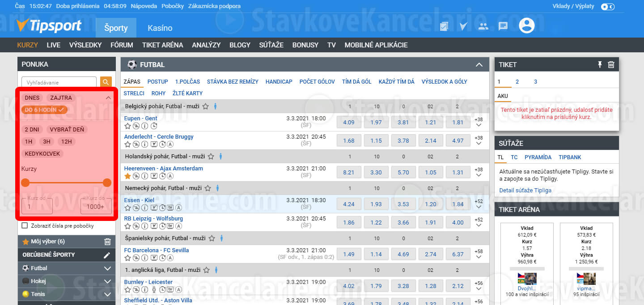Open the user account avatar
Screen dimensions: 644x305
coord(527,25)
